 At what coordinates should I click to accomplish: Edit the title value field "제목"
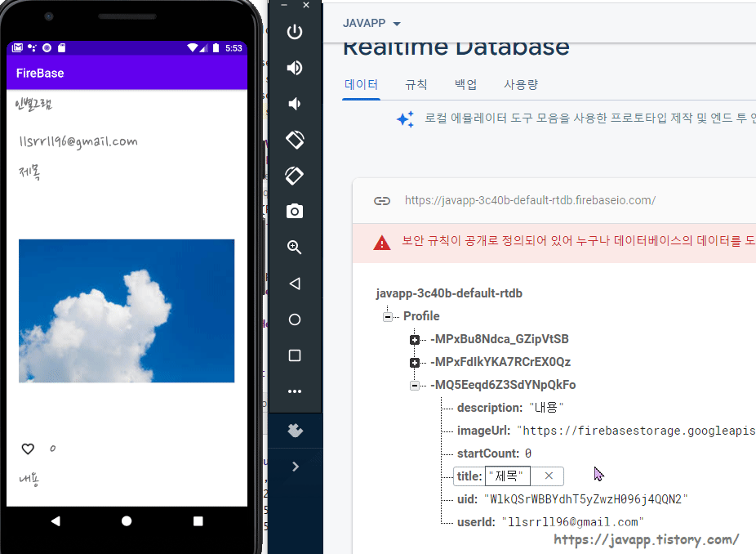pos(507,476)
